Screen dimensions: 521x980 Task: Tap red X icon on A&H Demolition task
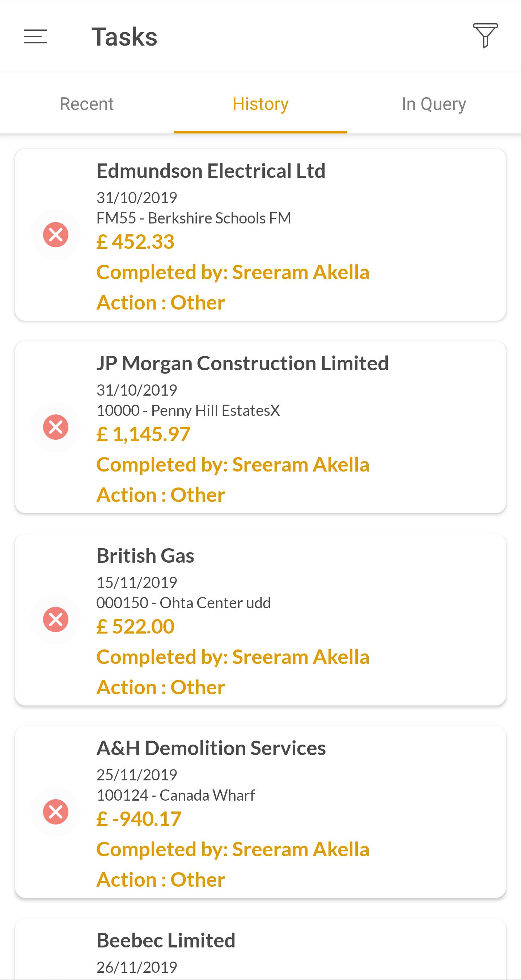pos(56,812)
